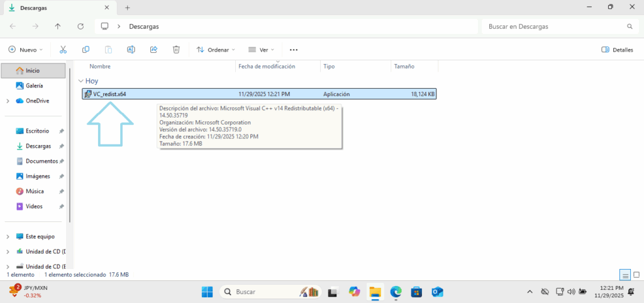Click the taskbar Buscar search box
Viewport: 644px width, 303px height.
pyautogui.click(x=270, y=292)
